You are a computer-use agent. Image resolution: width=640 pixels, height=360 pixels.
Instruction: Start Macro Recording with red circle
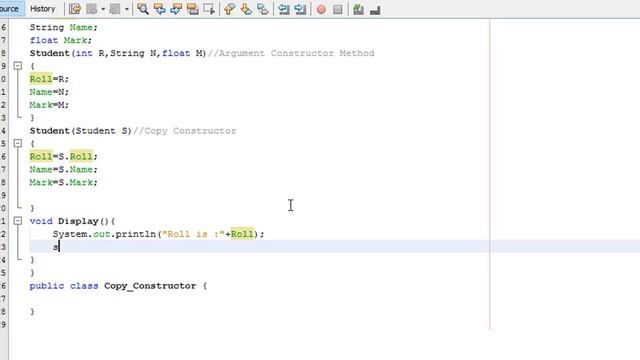(321, 9)
